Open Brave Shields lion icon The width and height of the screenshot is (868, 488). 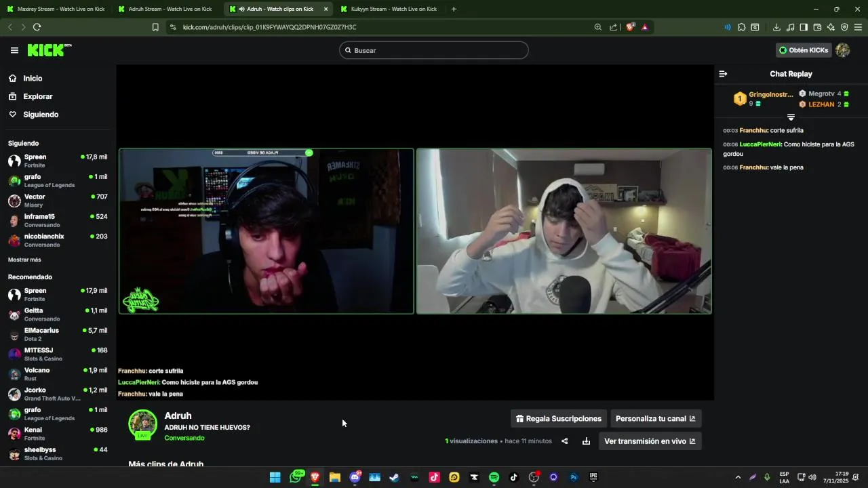pos(630,27)
